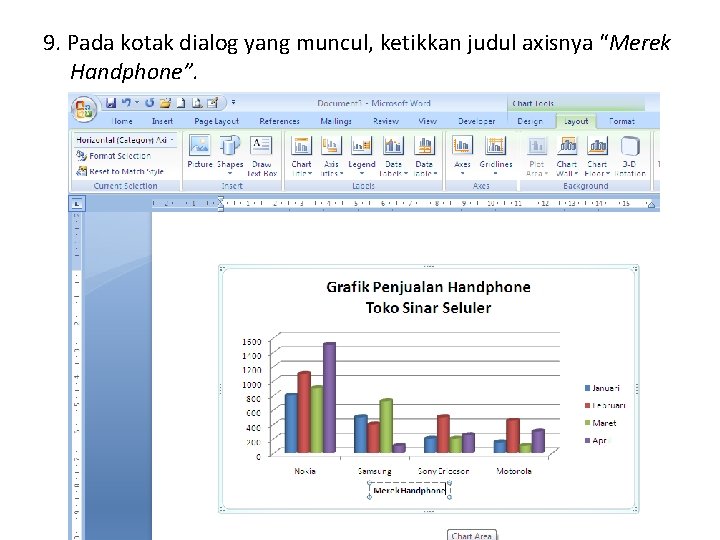Image resolution: width=720 pixels, height=540 pixels.
Task: Click the Merek Handphone axis title box
Action: [x=409, y=490]
